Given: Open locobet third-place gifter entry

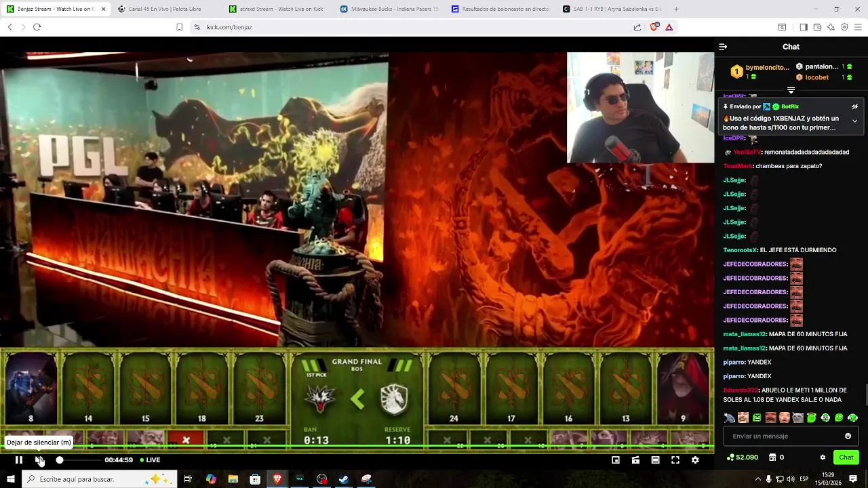Looking at the screenshot, I should click(824, 77).
